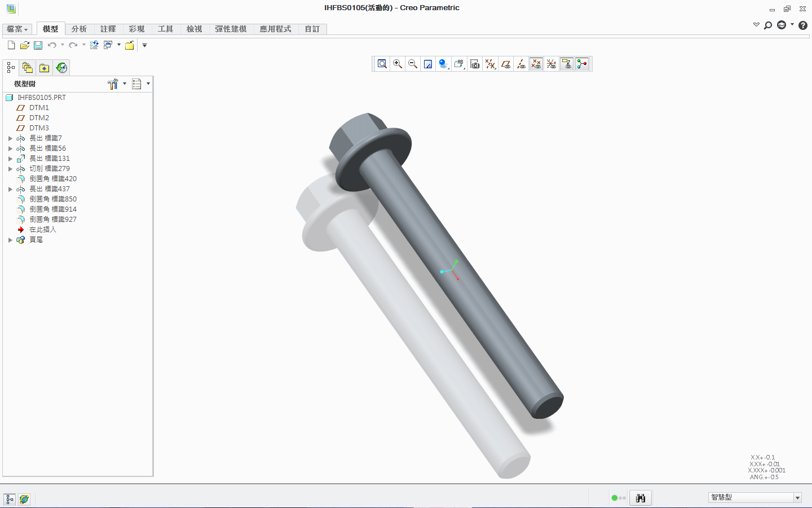Click the Refit zoom icon
The image size is (812, 508).
coord(382,64)
